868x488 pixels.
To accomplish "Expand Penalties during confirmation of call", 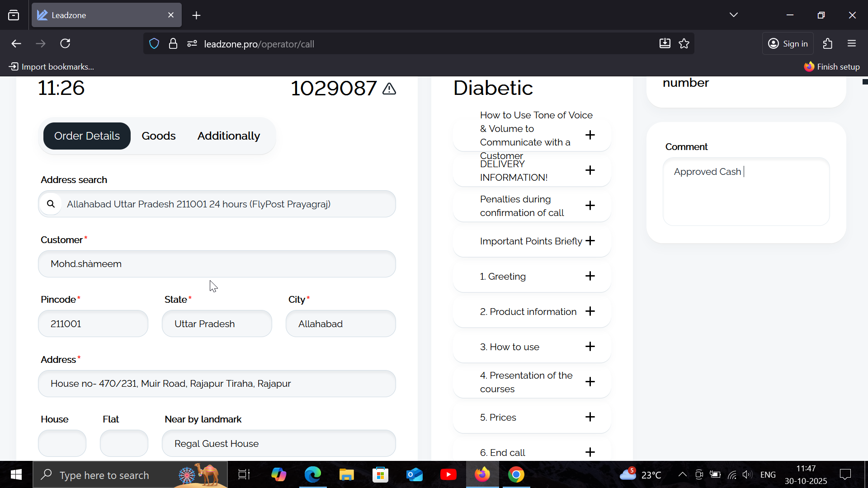I will 590,206.
